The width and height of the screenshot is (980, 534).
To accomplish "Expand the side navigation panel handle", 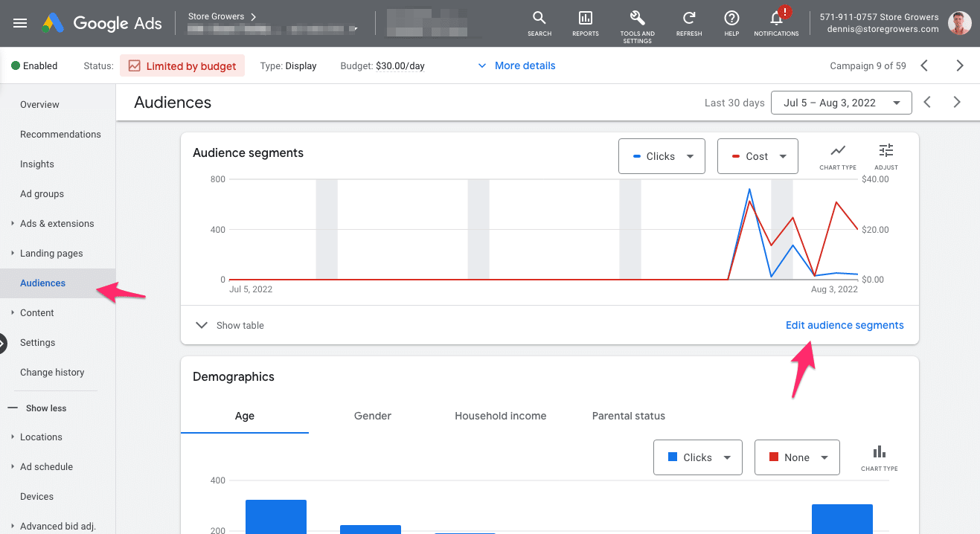I will [x=2, y=343].
